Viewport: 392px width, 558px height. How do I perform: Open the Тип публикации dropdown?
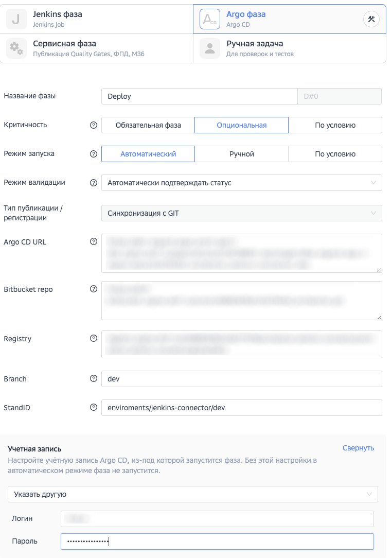pyautogui.click(x=242, y=213)
